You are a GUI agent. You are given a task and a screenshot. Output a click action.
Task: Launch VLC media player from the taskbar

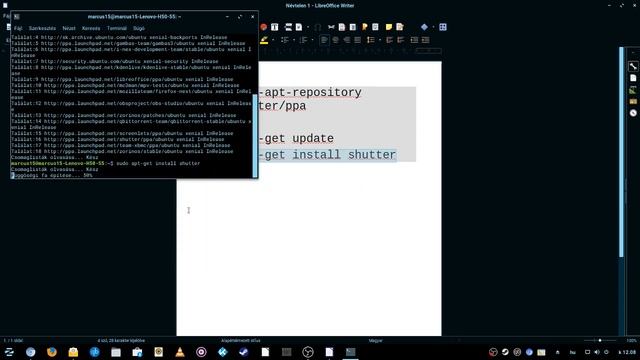180,352
